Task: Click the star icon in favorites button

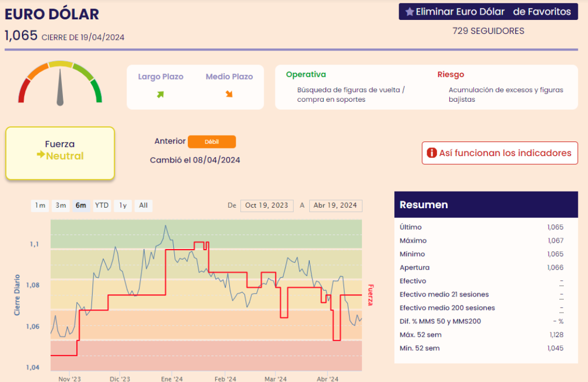Action: point(409,12)
